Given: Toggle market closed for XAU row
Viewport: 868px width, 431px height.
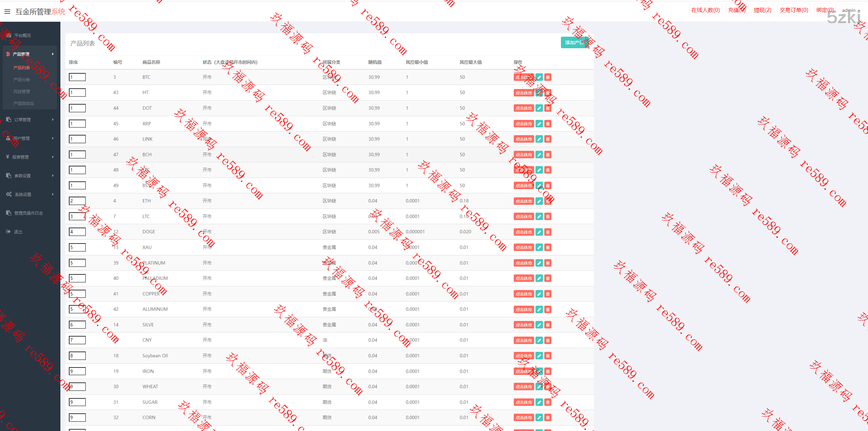Looking at the screenshot, I should click(524, 248).
